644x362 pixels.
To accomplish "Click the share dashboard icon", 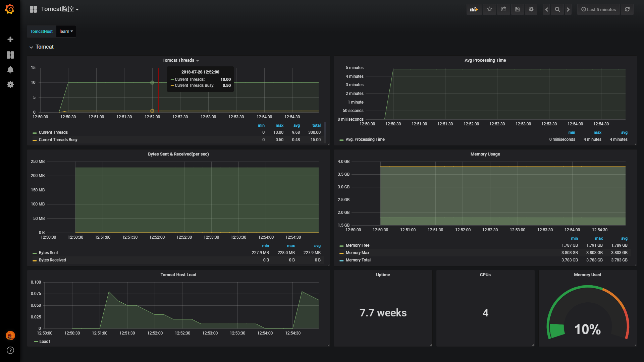I will pos(503,9).
